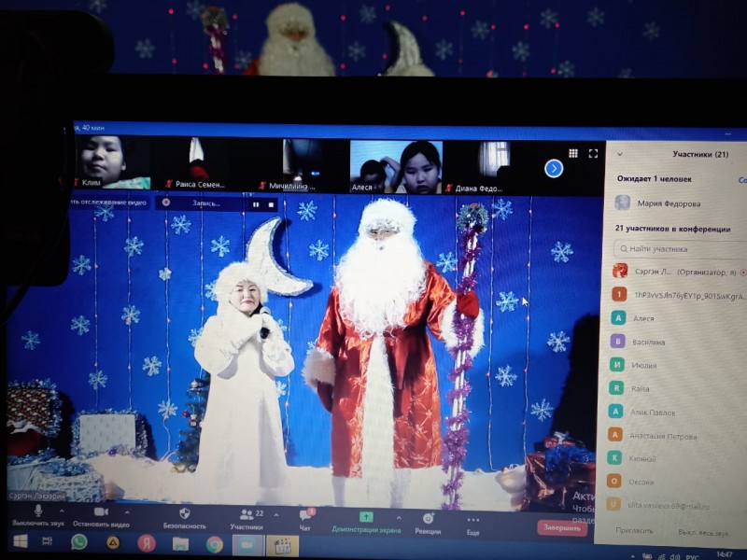
Task: Open the Безопасность shield menu
Action: tap(184, 519)
